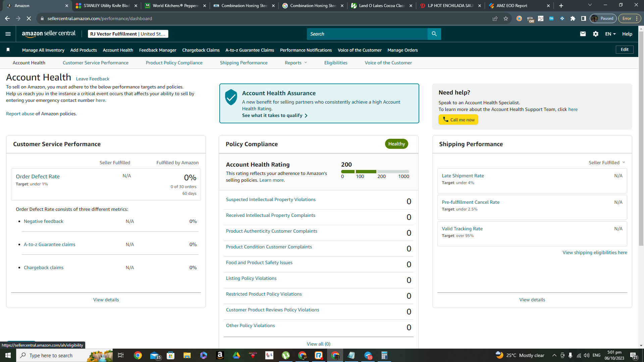Expand the Seller Fulfilled dropdown in Shipping Performance
Image resolution: width=644 pixels, height=362 pixels.
(x=607, y=163)
